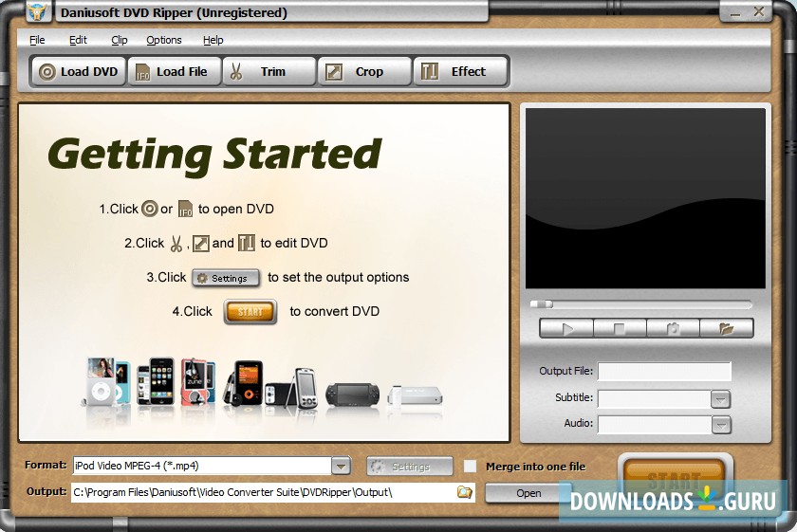Close the DVD Ripper window
The image size is (797, 532).
click(x=759, y=11)
